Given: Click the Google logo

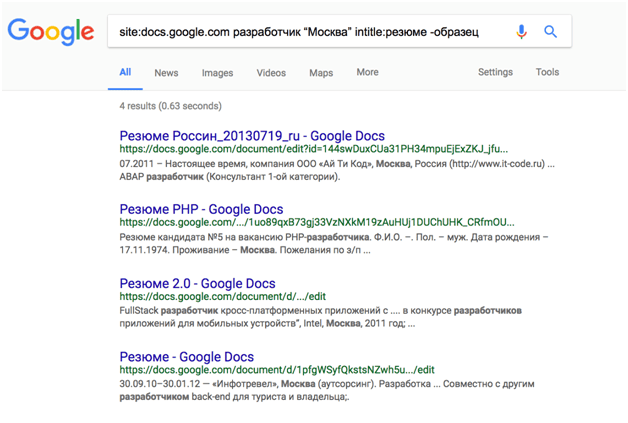Looking at the screenshot, I should pyautogui.click(x=51, y=31).
